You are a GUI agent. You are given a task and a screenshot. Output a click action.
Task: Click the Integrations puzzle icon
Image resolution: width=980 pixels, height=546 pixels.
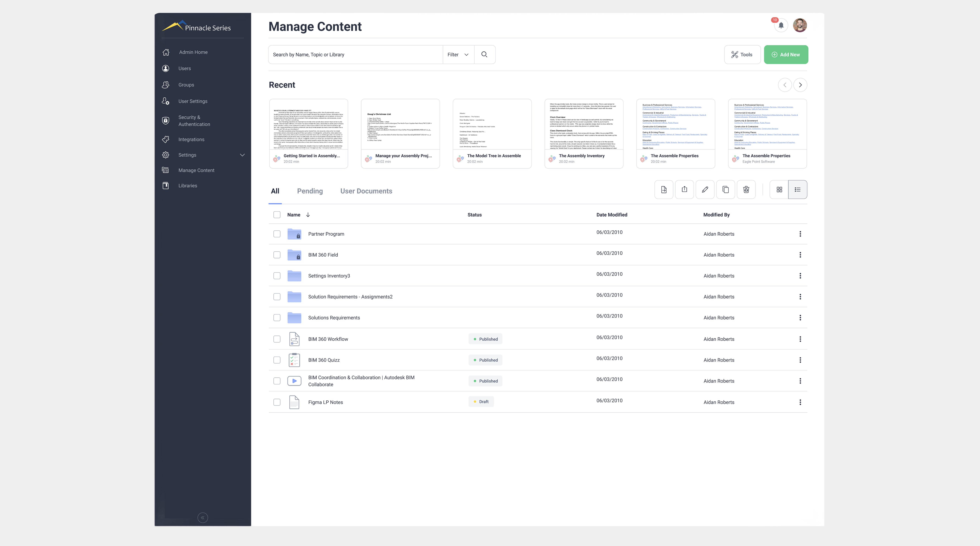165,140
